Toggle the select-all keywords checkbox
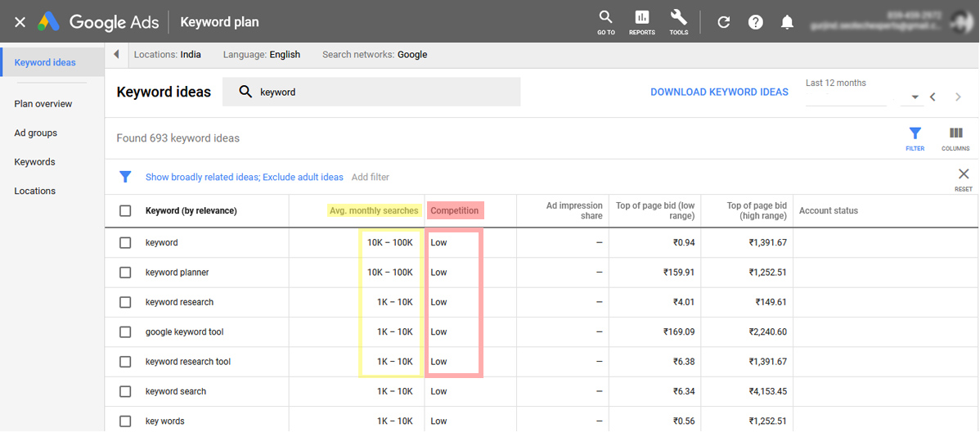 (x=125, y=210)
